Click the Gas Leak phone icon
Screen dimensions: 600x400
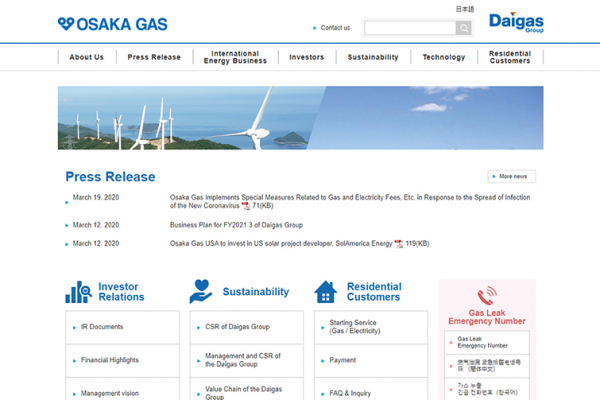point(487,296)
